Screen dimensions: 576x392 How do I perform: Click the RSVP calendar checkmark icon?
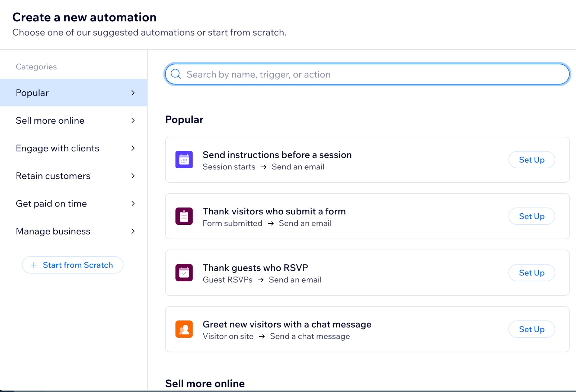click(x=184, y=273)
